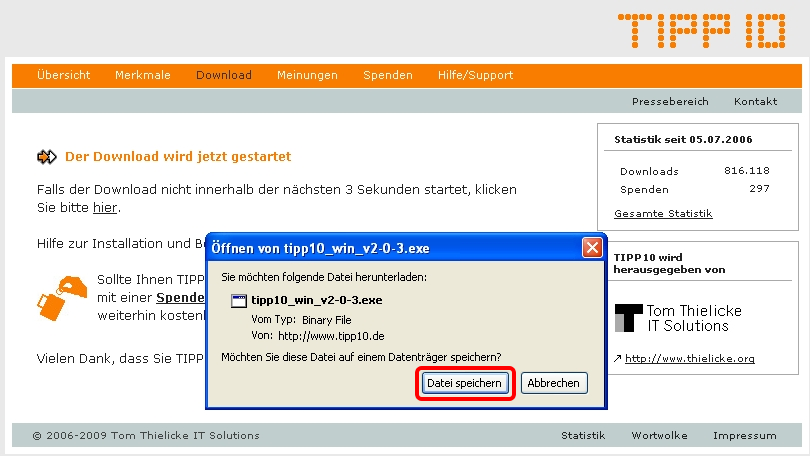This screenshot has width=810, height=456.
Task: Click the Kontakt link
Action: pyautogui.click(x=755, y=102)
